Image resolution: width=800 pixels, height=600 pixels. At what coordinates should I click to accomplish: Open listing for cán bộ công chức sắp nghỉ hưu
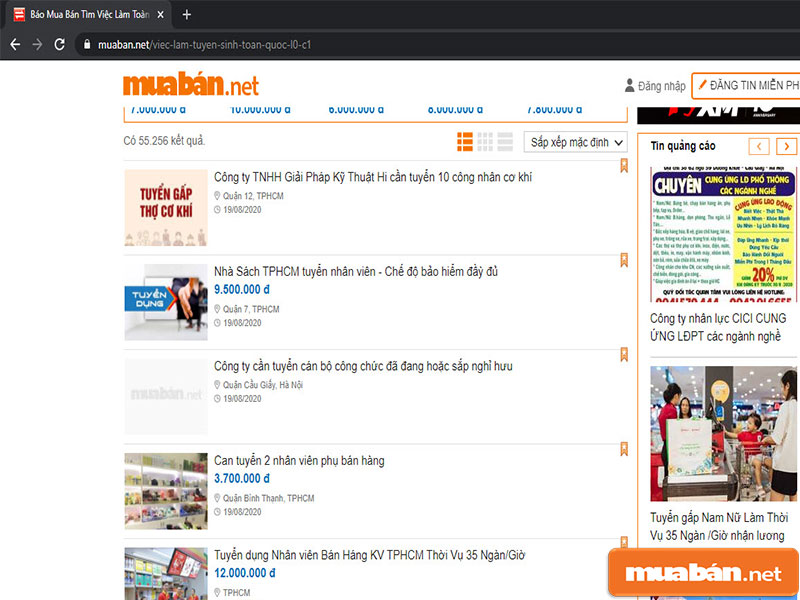click(x=363, y=366)
